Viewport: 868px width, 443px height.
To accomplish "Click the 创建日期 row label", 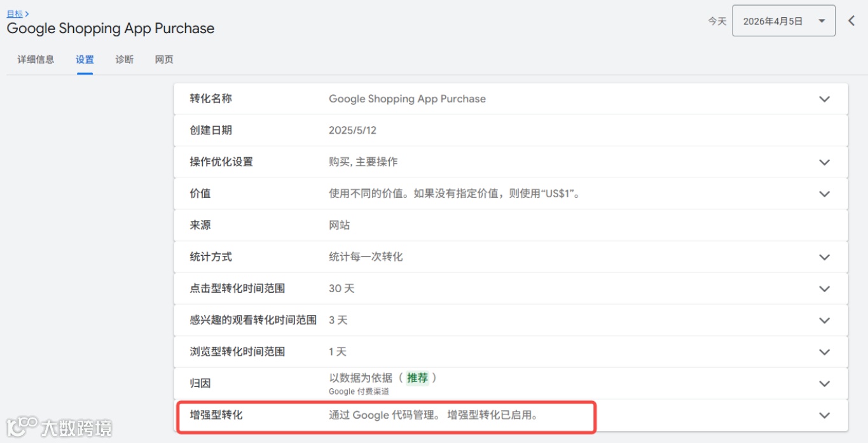I will pyautogui.click(x=211, y=130).
